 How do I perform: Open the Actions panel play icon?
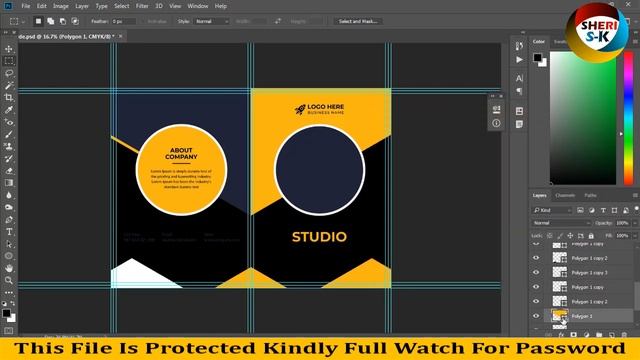click(519, 60)
